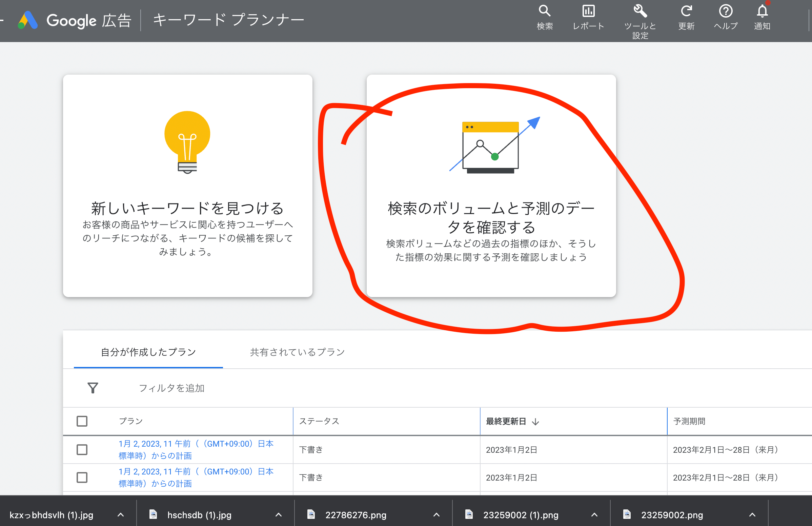The image size is (812, 526).
Task: Click the refresh (更新) icon
Action: pos(686,11)
